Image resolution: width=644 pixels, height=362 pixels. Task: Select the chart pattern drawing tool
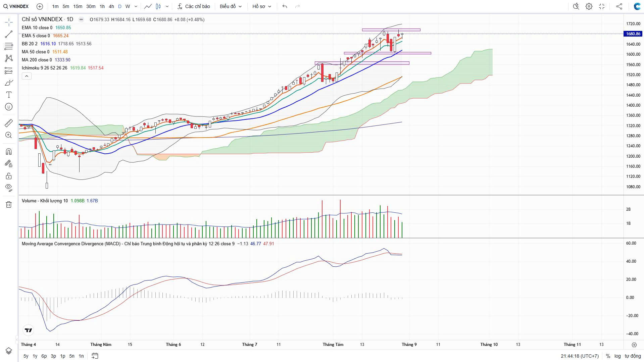click(x=9, y=58)
